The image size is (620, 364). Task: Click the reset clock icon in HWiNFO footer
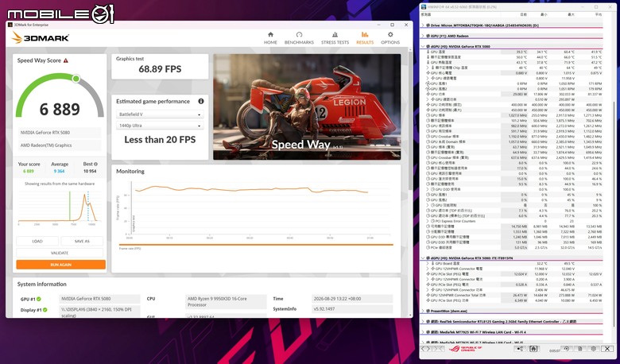(567, 349)
